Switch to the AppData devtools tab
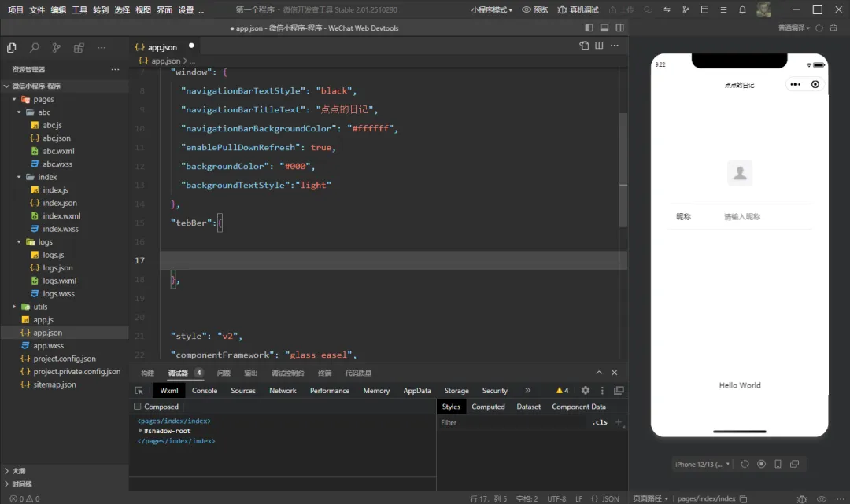 [417, 390]
